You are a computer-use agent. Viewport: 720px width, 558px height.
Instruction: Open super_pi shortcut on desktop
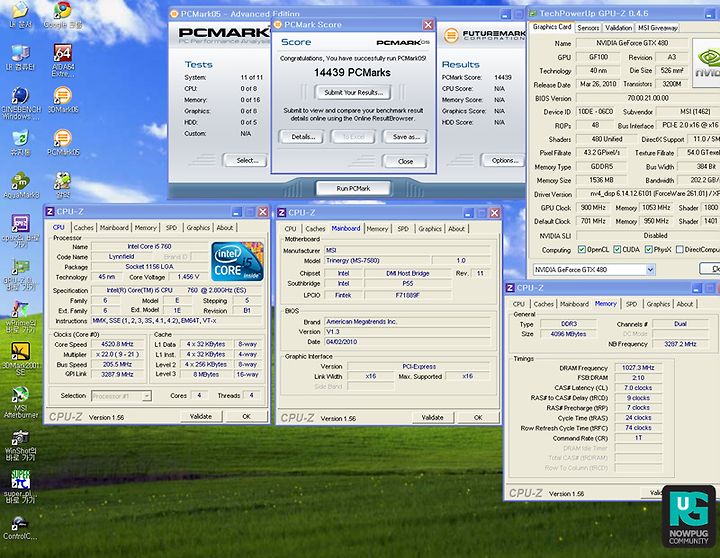tap(21, 487)
